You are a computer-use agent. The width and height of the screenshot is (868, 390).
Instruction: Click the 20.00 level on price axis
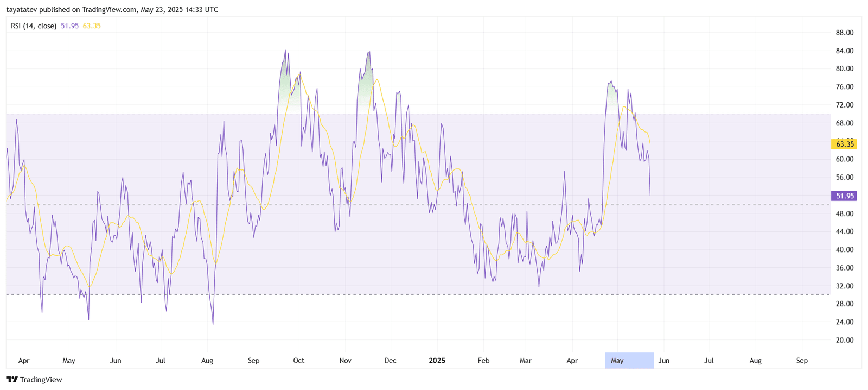(x=845, y=340)
